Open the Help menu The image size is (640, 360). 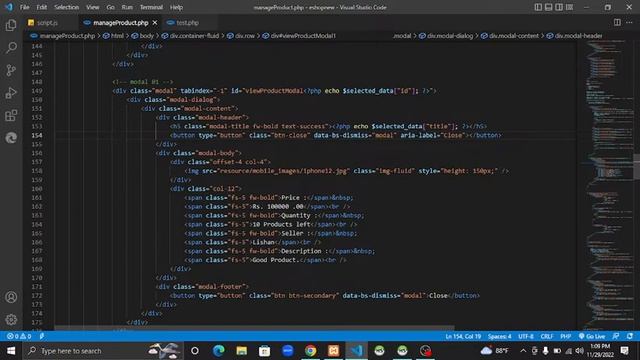176,7
